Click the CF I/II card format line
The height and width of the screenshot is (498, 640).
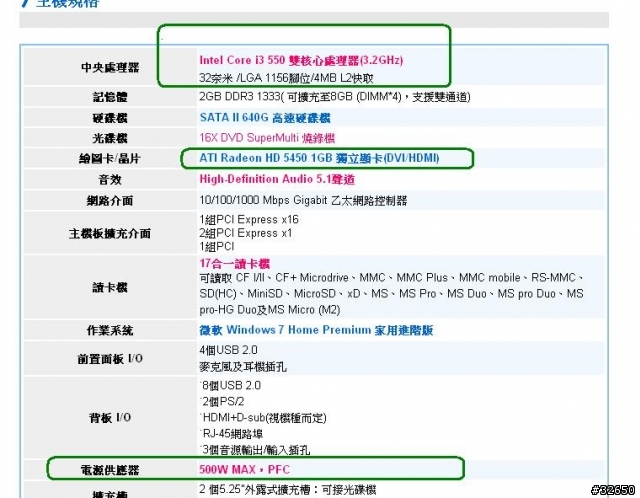(x=391, y=278)
